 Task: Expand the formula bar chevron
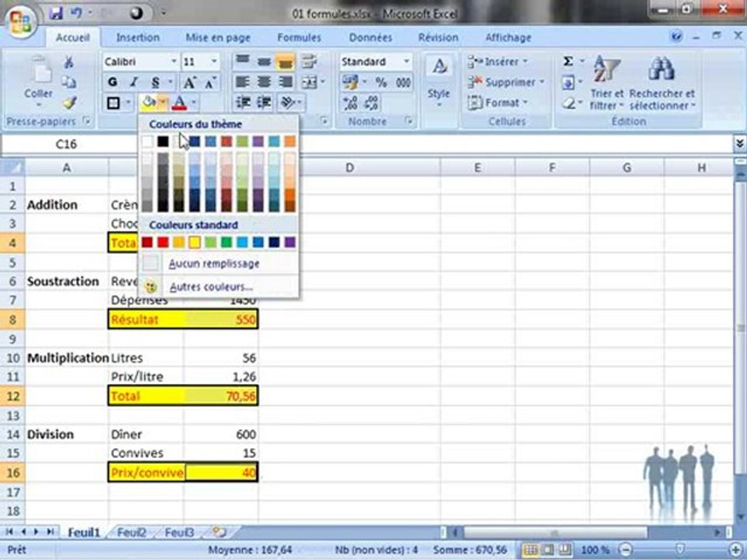point(739,144)
